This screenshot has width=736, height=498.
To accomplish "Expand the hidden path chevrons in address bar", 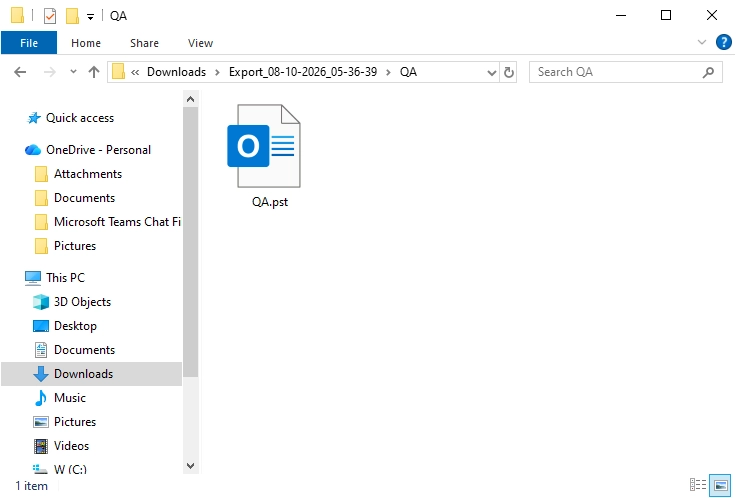I will coord(135,72).
